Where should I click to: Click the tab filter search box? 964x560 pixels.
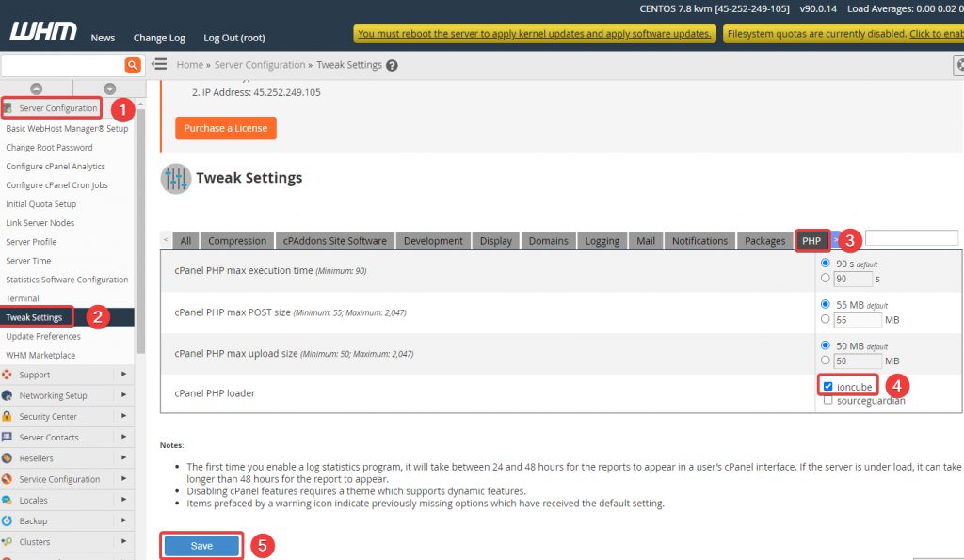[911, 238]
